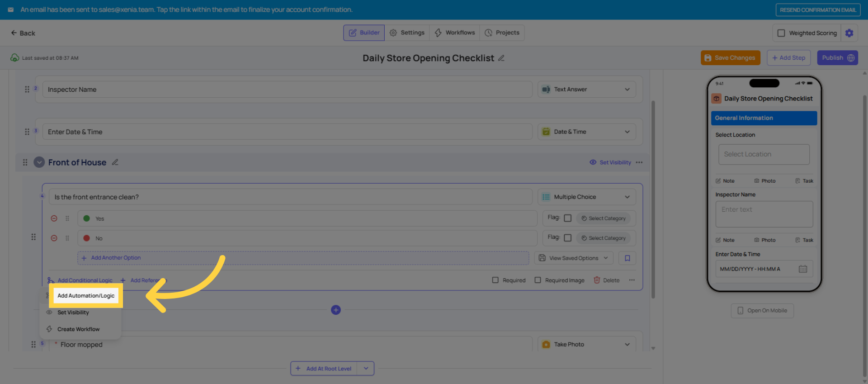Viewport: 868px width, 384px height.
Task: Click the builder vertical scrollbar
Action: (x=653, y=199)
